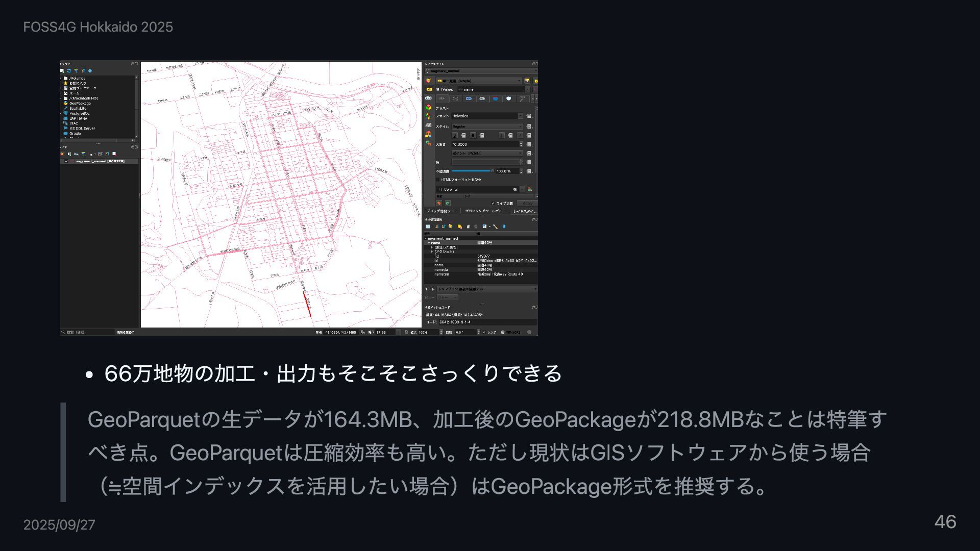Click the browser panel refresh icon

point(69,71)
